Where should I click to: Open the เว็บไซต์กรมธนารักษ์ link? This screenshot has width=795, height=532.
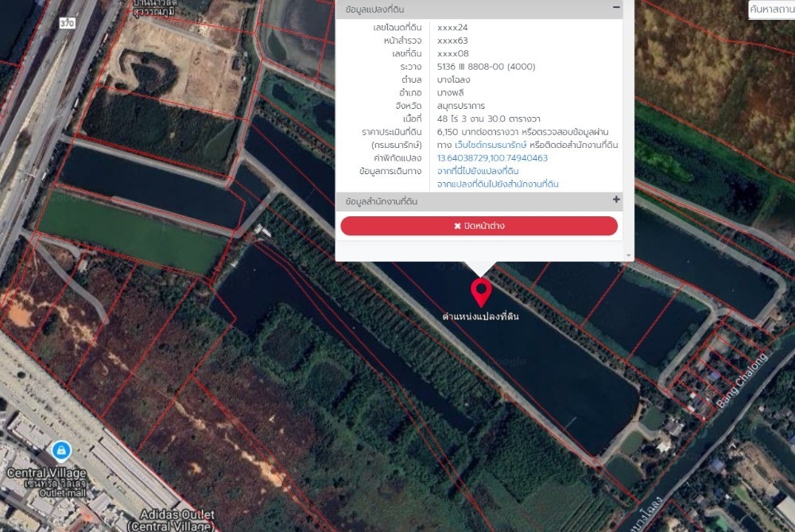tap(502, 145)
